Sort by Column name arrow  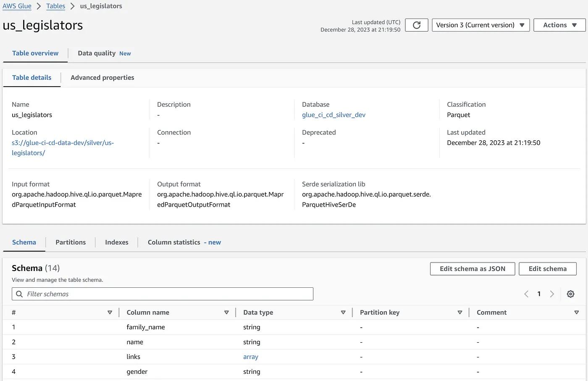(226, 313)
